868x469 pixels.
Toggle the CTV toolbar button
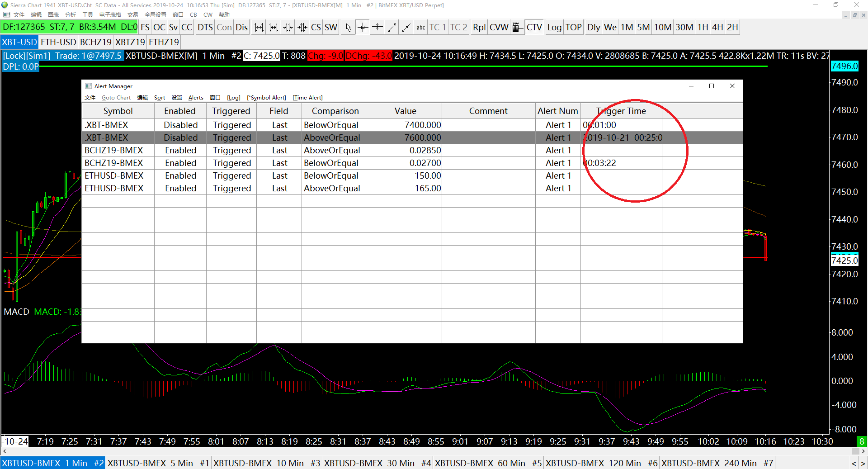pos(534,28)
